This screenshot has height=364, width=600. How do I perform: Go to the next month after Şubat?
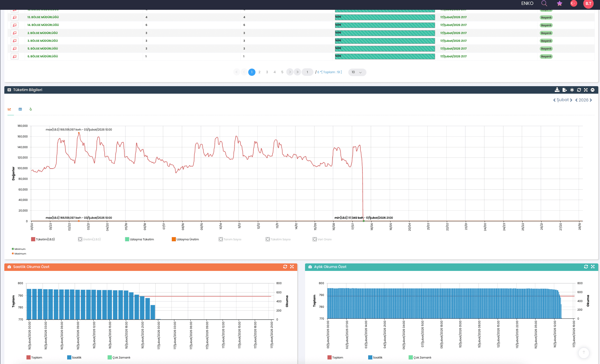coord(571,100)
